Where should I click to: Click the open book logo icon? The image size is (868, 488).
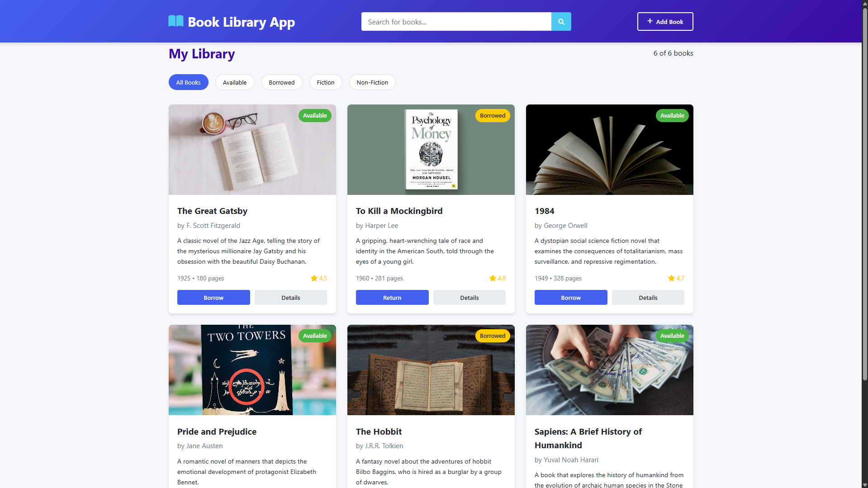pyautogui.click(x=176, y=21)
